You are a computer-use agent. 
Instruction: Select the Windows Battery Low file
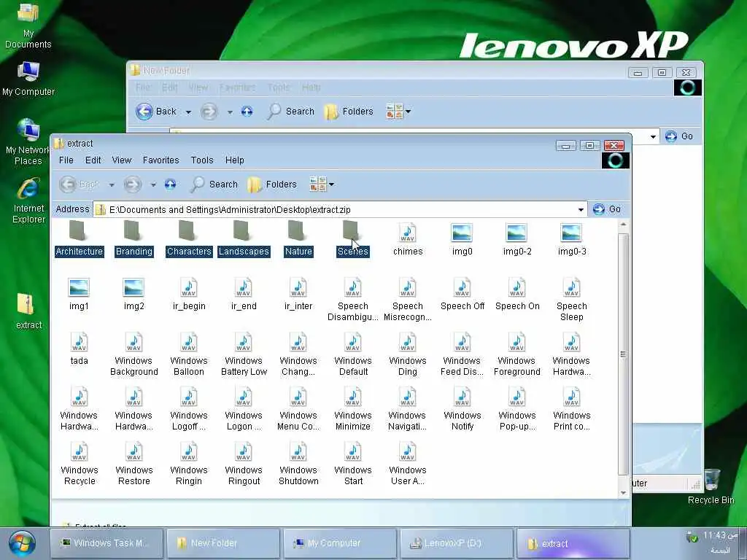244,354
